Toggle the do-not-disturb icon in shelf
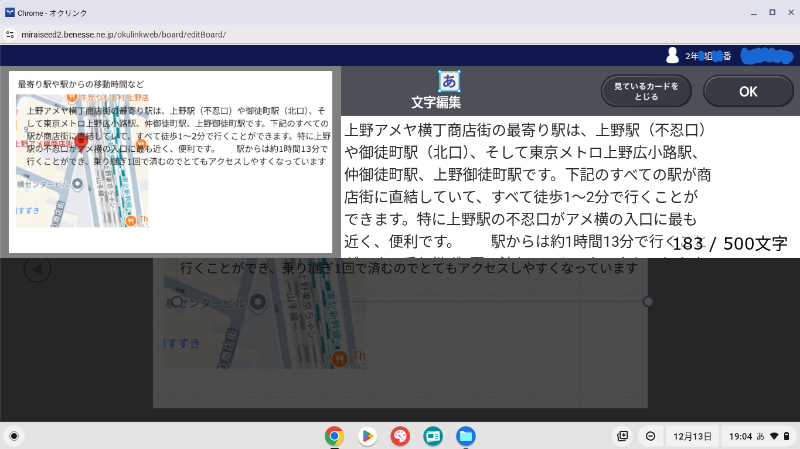 (650, 436)
